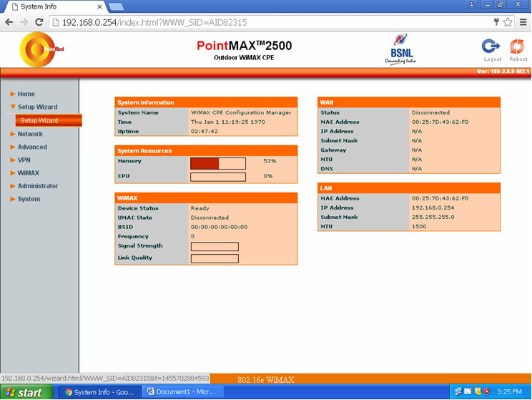Screen dimensions: 532x400
Task: Open a new browser tab
Action: (x=116, y=6)
